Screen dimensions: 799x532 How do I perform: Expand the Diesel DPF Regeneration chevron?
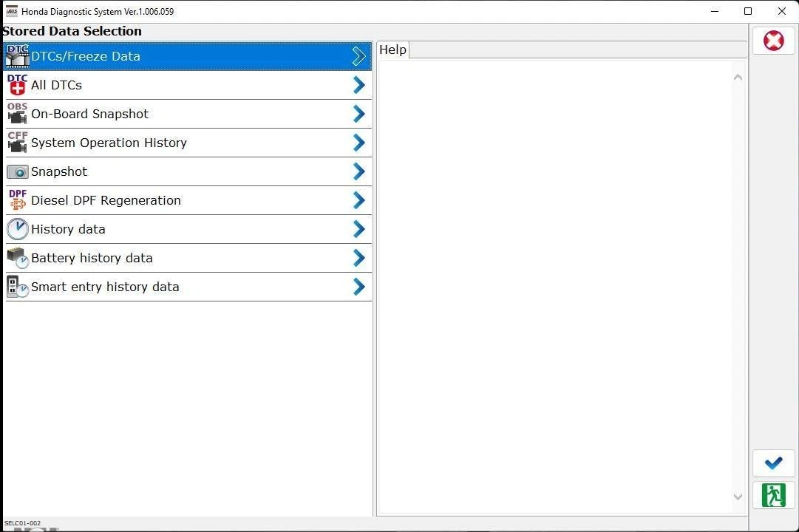click(358, 200)
